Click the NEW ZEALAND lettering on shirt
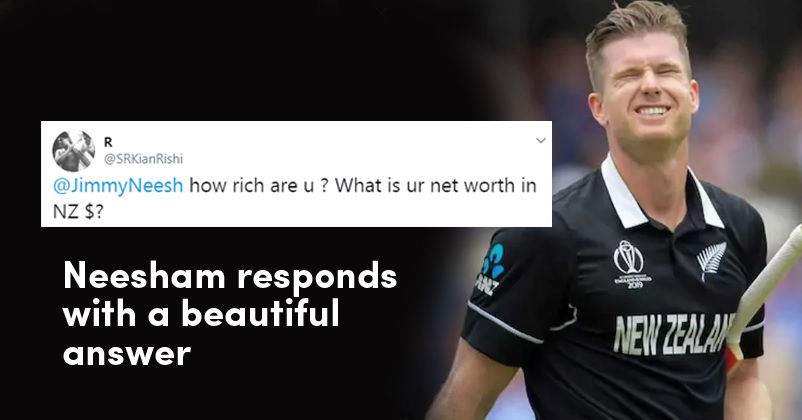 [x=673, y=334]
